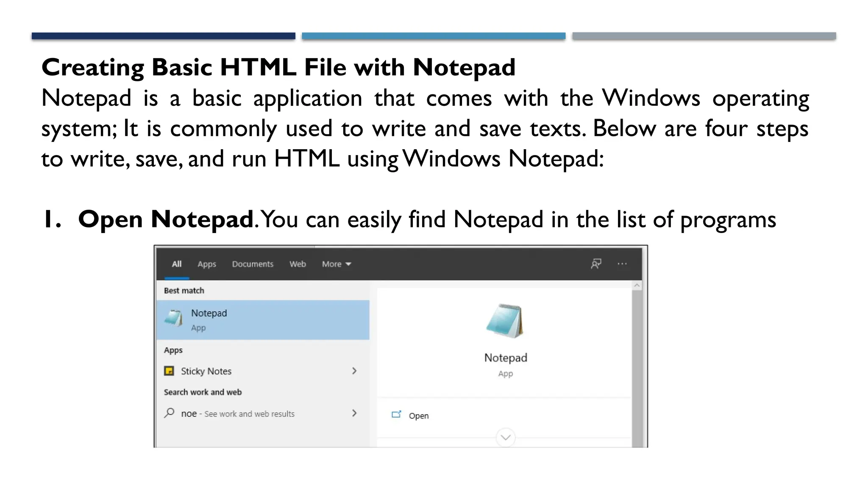Click the scrollbar up arrow
This screenshot has width=868, height=488.
(637, 286)
